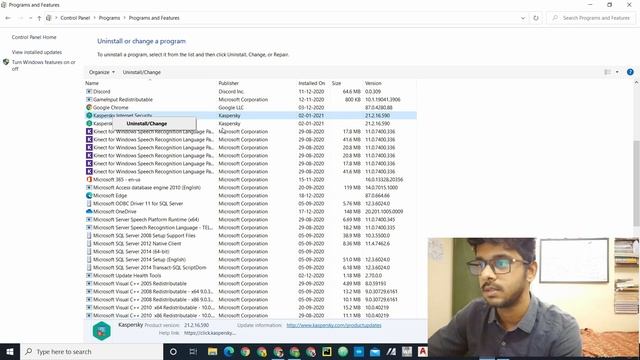640x360 pixels.
Task: Click the Kaspersky logo in details pane
Action: [x=102, y=330]
